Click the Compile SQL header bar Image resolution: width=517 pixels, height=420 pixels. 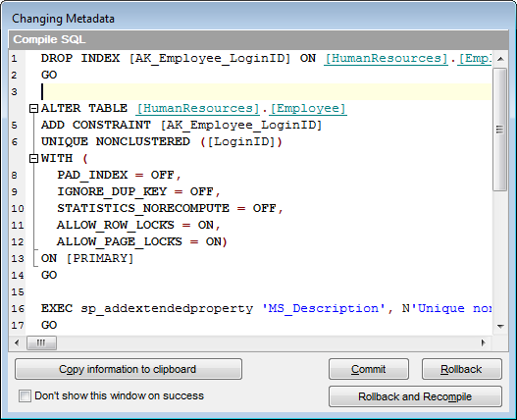[x=258, y=39]
